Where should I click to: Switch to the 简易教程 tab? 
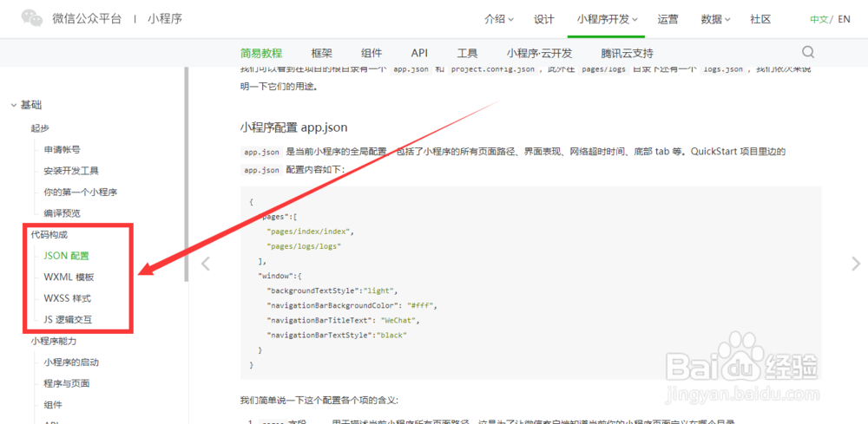pos(261,53)
